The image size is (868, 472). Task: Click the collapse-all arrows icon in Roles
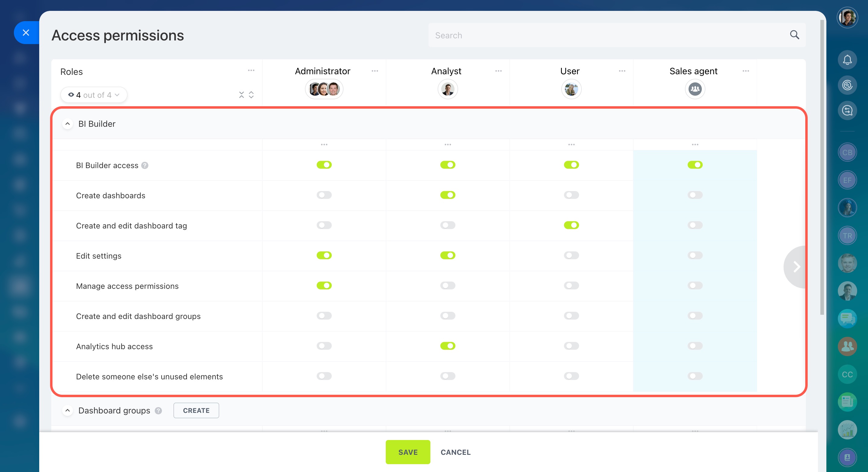(x=241, y=95)
